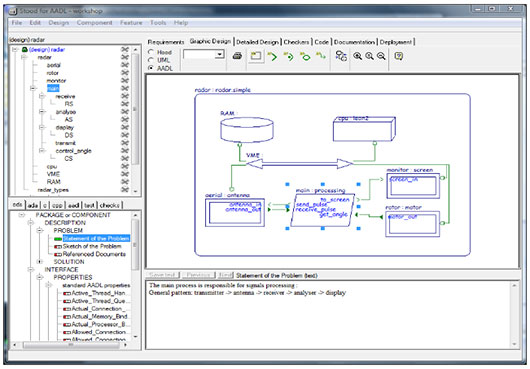530x369 pixels.
Task: Choose the green oval connection tool
Action: pyautogui.click(x=305, y=56)
